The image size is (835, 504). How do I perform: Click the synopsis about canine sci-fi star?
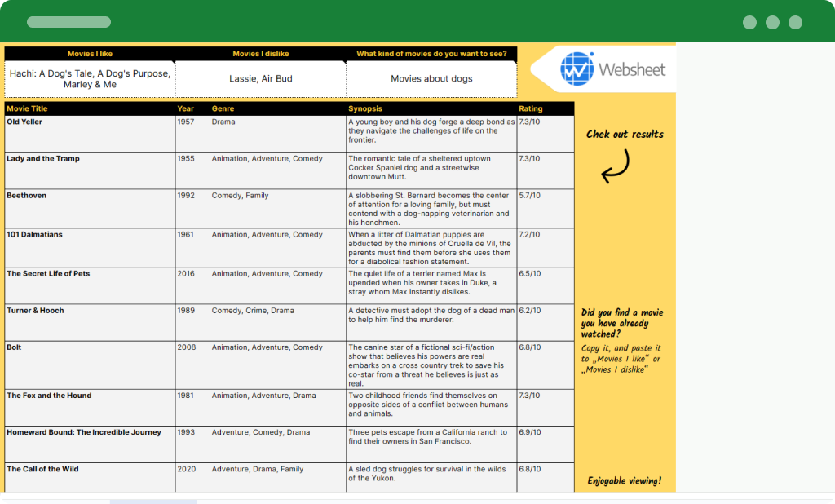coord(431,365)
